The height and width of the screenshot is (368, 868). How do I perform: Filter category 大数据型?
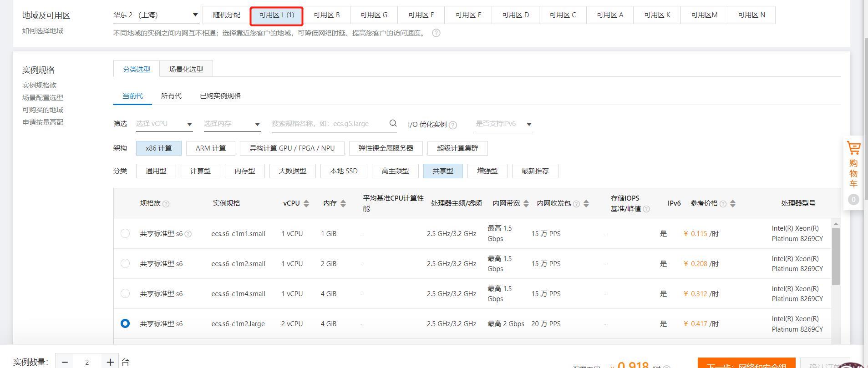(x=293, y=171)
